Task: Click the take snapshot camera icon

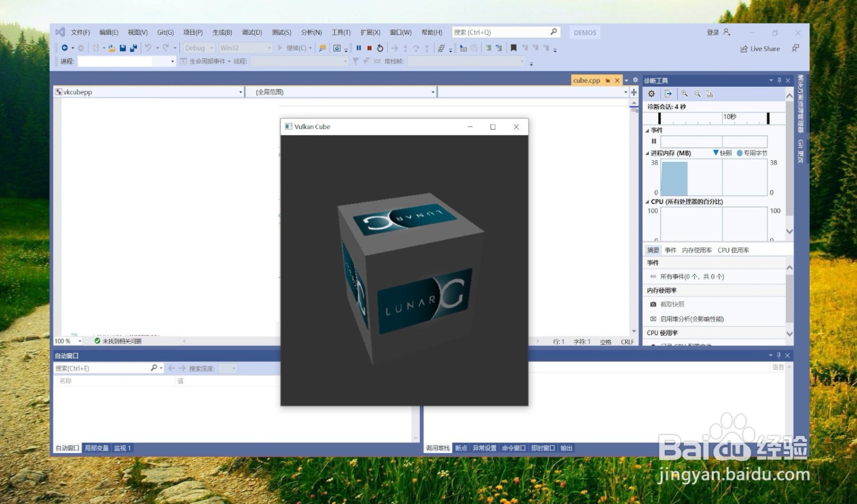Action: 653,304
